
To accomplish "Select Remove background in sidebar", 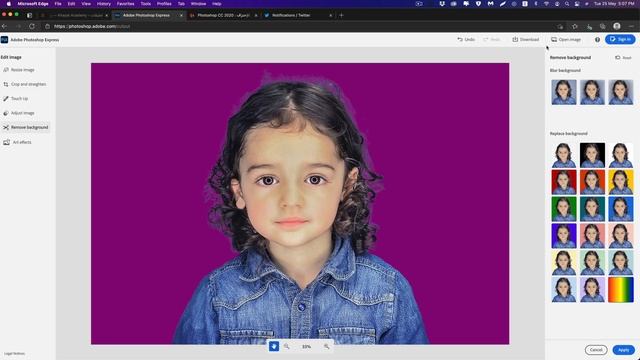I will click(25, 127).
